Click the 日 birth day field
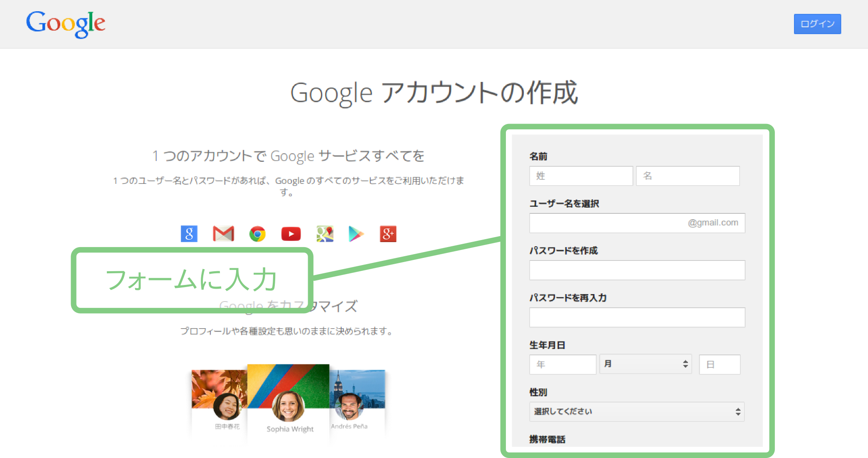Image resolution: width=868 pixels, height=458 pixels. [x=720, y=364]
